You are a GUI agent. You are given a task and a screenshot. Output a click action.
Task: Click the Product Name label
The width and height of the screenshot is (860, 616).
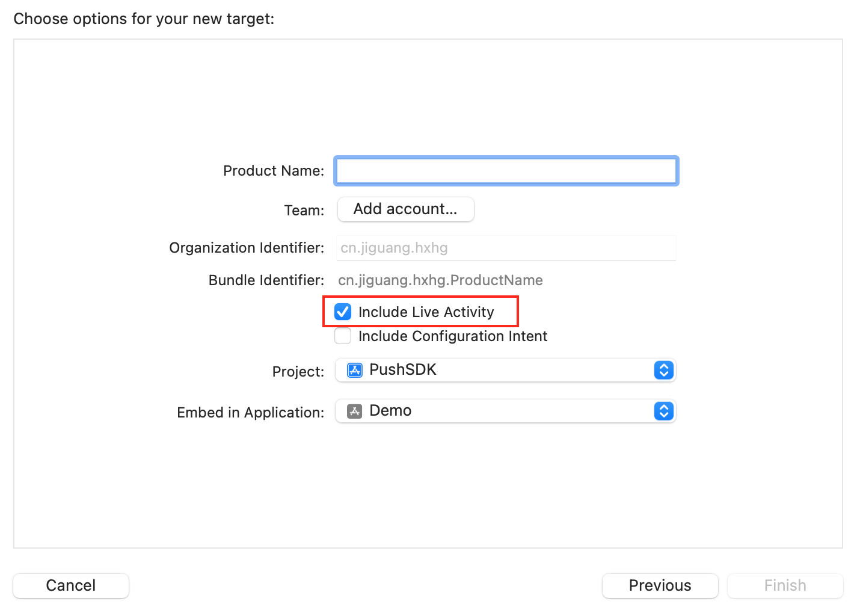pyautogui.click(x=273, y=171)
